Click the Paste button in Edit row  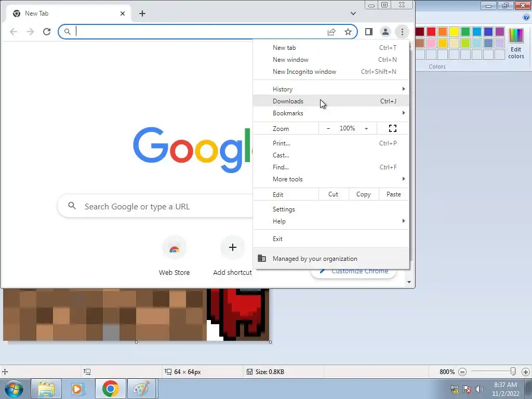[394, 194]
